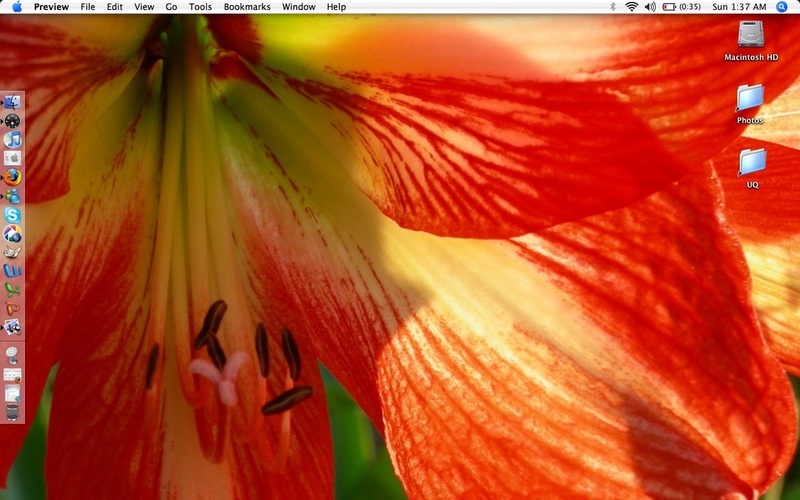This screenshot has width=800, height=500.
Task: Click the volume speaker icon
Action: coord(650,7)
